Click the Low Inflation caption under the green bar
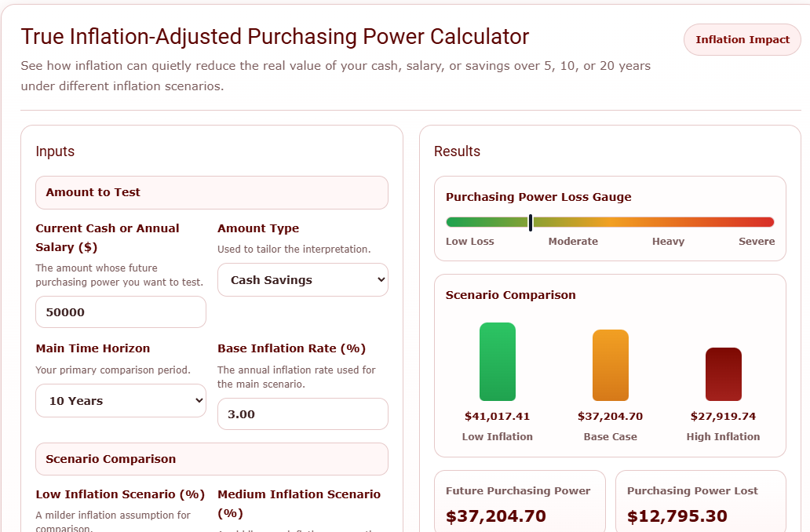The width and height of the screenshot is (810, 532). 498,436
